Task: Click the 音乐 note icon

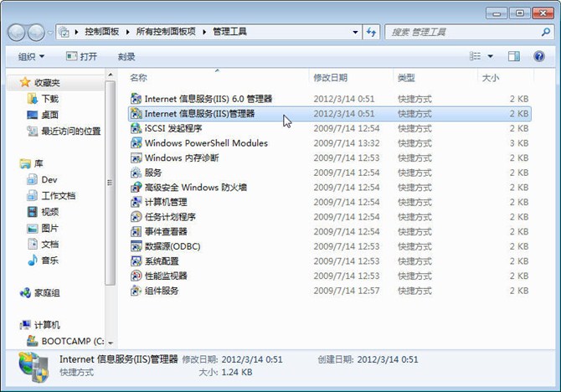Action: [32, 260]
